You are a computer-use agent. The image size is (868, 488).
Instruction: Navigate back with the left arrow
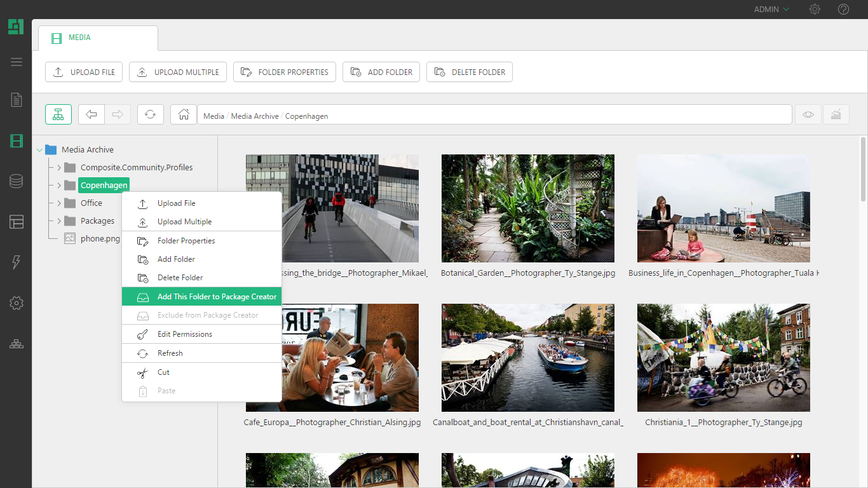point(92,114)
